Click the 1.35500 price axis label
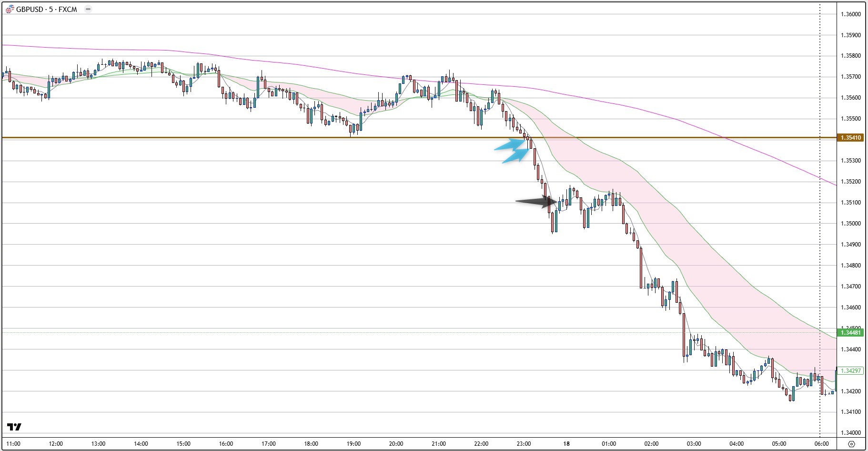 click(851, 119)
